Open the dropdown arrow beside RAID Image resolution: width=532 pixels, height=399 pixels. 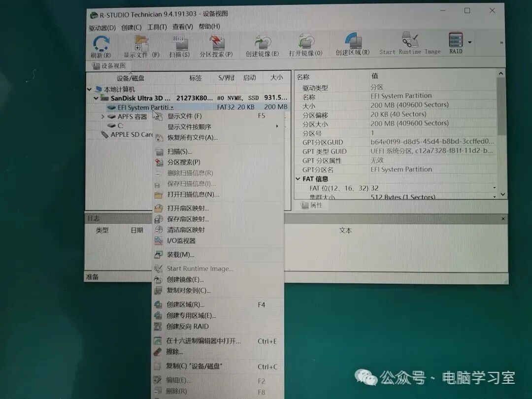coord(469,42)
